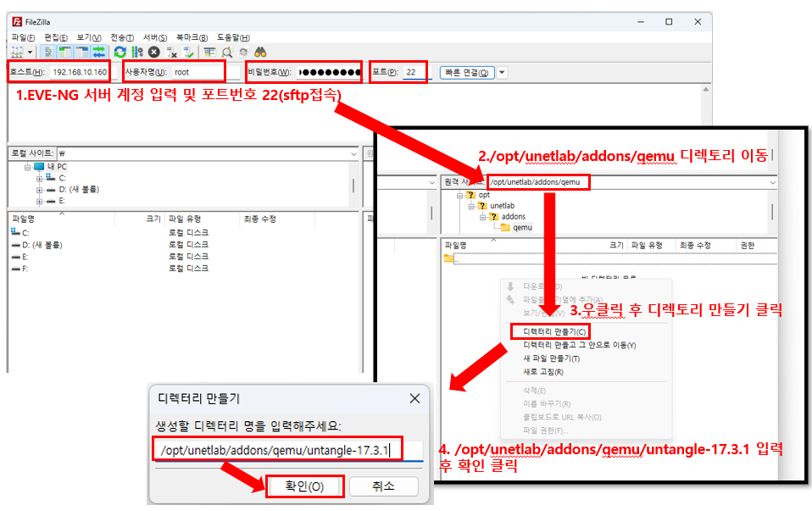812x511 pixels.
Task: Open the 보기(V) menu
Action: tap(88, 38)
